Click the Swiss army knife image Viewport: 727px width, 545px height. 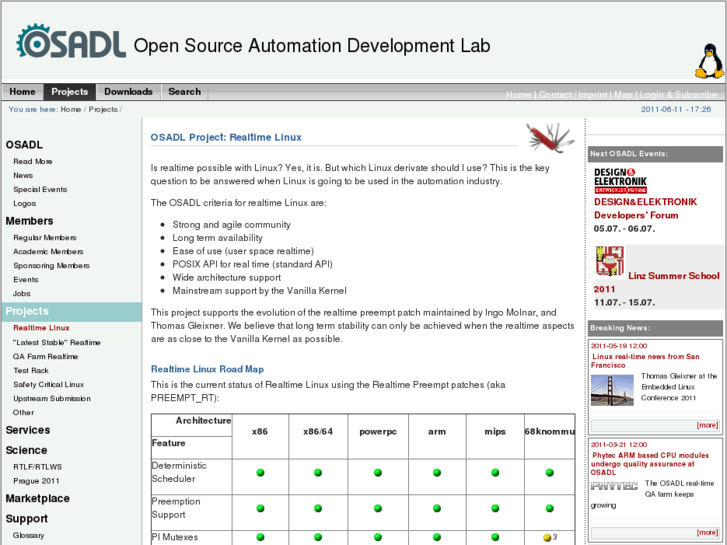550,137
